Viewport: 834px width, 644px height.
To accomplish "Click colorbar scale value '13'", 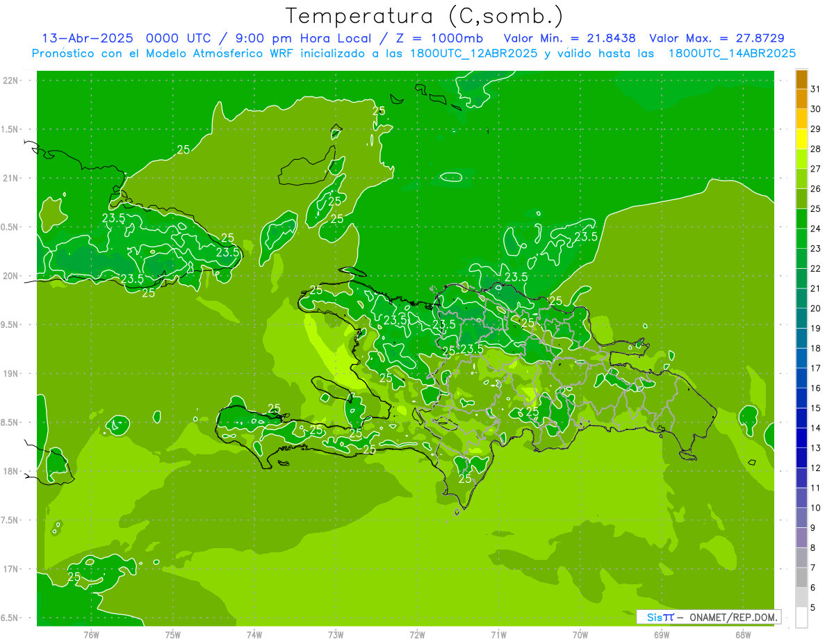I will (816, 448).
